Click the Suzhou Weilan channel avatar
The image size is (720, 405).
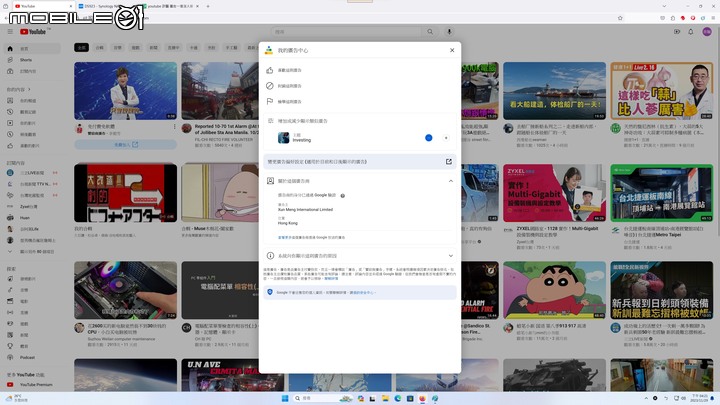pos(79,328)
